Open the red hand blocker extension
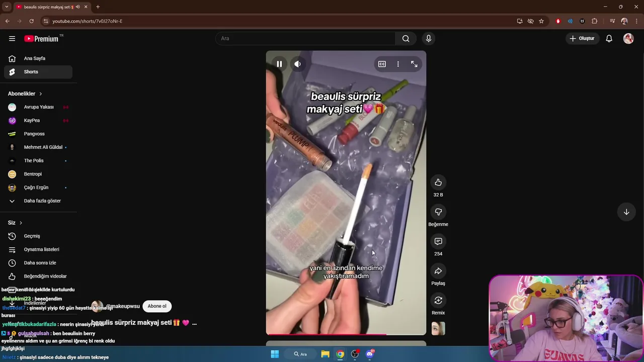 558,21
